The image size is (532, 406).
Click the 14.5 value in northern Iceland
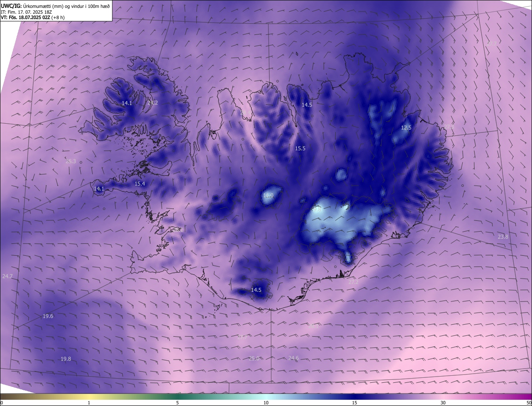pyautogui.click(x=307, y=105)
